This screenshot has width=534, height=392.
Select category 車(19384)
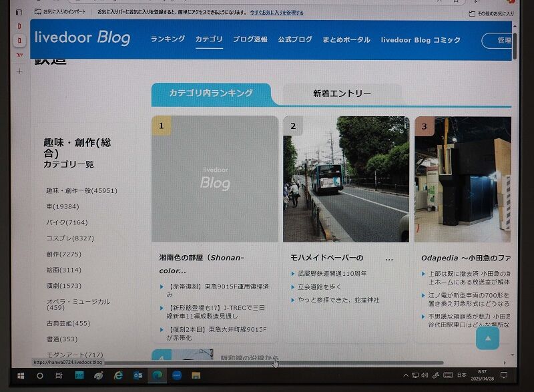[63, 207]
